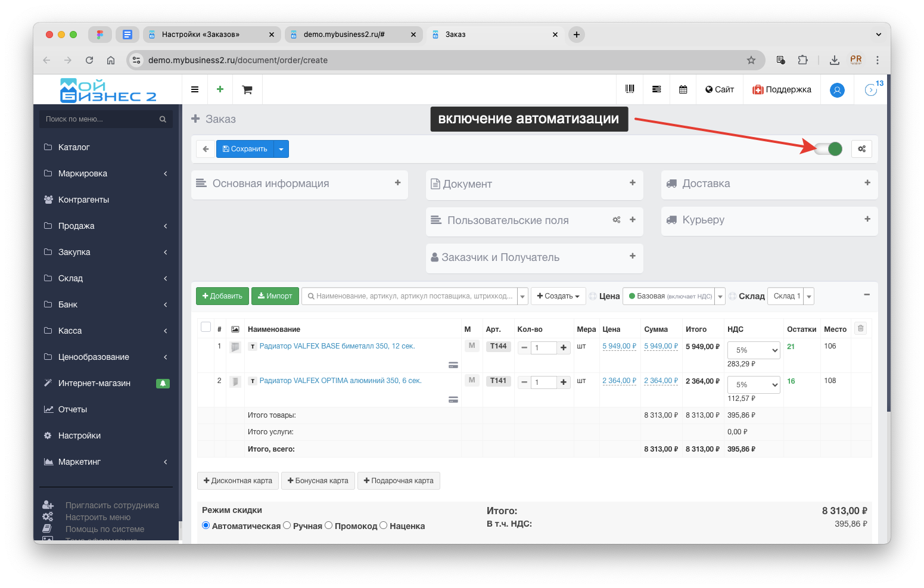Toggle the automation switch off
Image resolution: width=924 pixels, height=588 pixels.
(828, 149)
